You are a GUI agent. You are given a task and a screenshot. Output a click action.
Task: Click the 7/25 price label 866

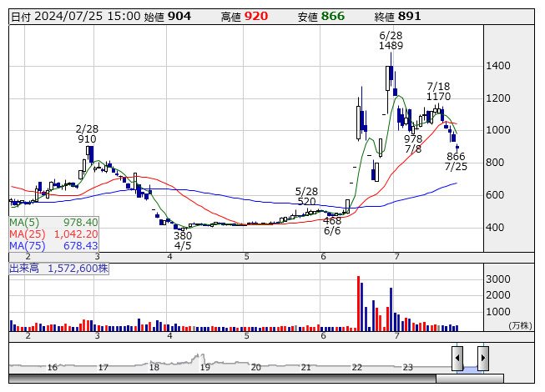(456, 156)
